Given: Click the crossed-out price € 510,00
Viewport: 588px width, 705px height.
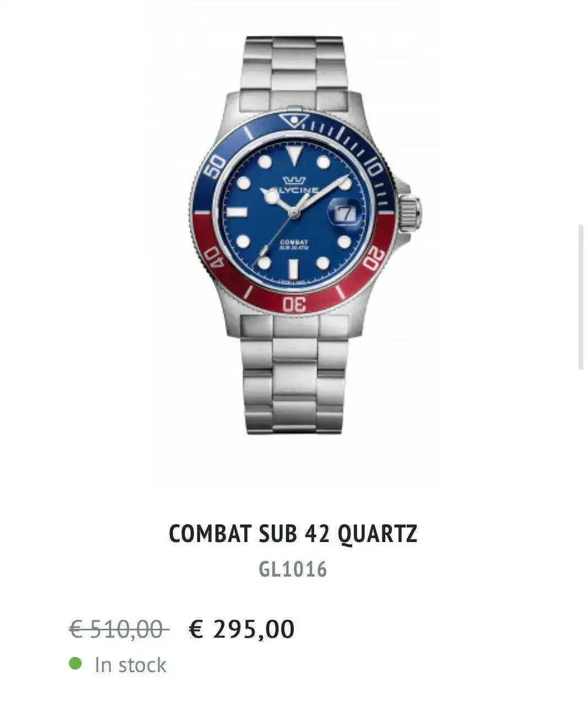Looking at the screenshot, I should [119, 628].
